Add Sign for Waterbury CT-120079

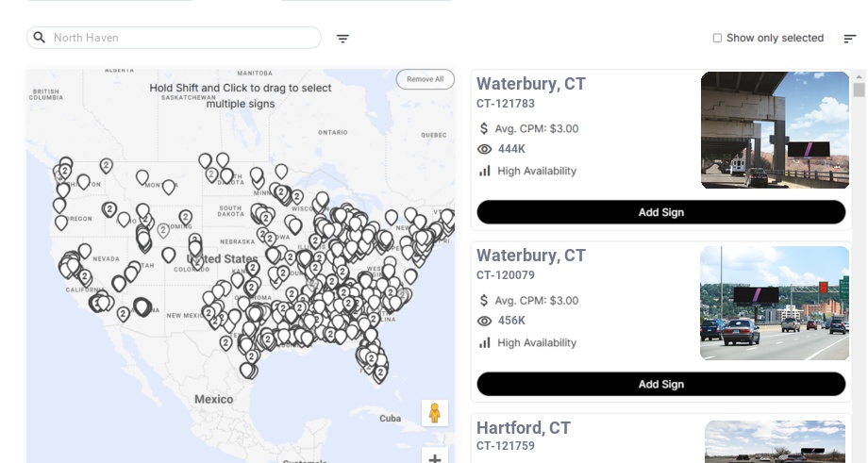pyautogui.click(x=660, y=384)
